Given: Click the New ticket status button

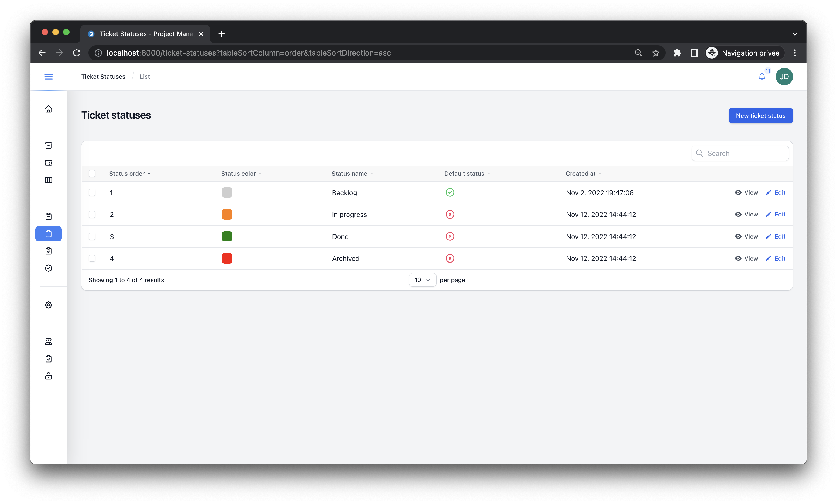Looking at the screenshot, I should 760,116.
